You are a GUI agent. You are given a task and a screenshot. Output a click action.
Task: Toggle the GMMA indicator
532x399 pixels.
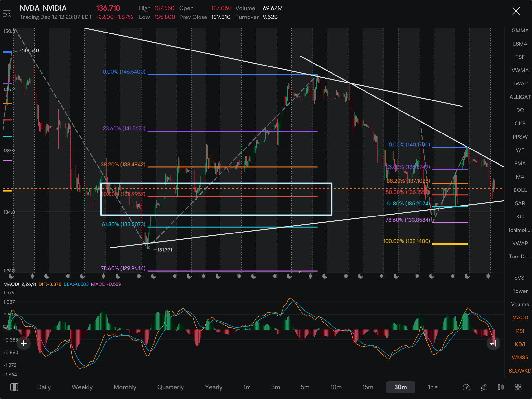point(520,31)
